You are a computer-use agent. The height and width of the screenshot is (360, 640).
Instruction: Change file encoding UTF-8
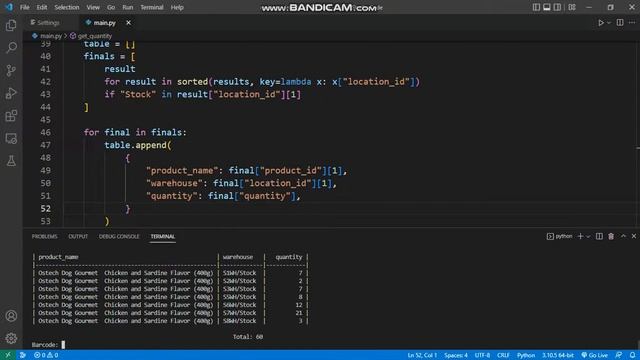coord(482,355)
